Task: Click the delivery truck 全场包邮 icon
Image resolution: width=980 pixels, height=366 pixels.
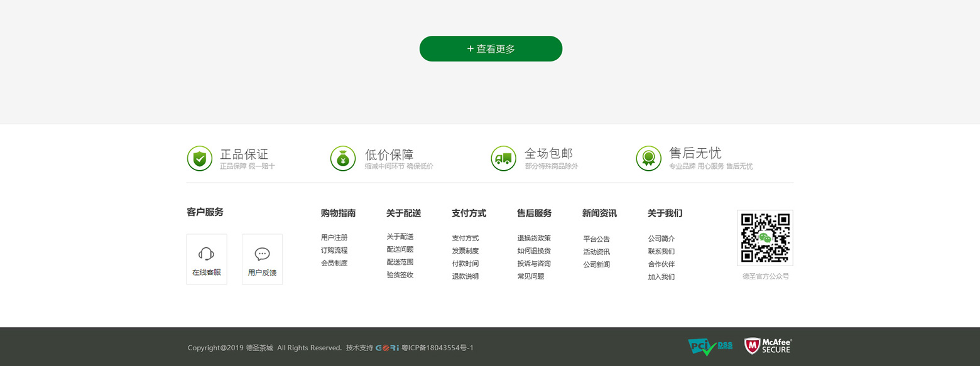Action: coord(503,158)
